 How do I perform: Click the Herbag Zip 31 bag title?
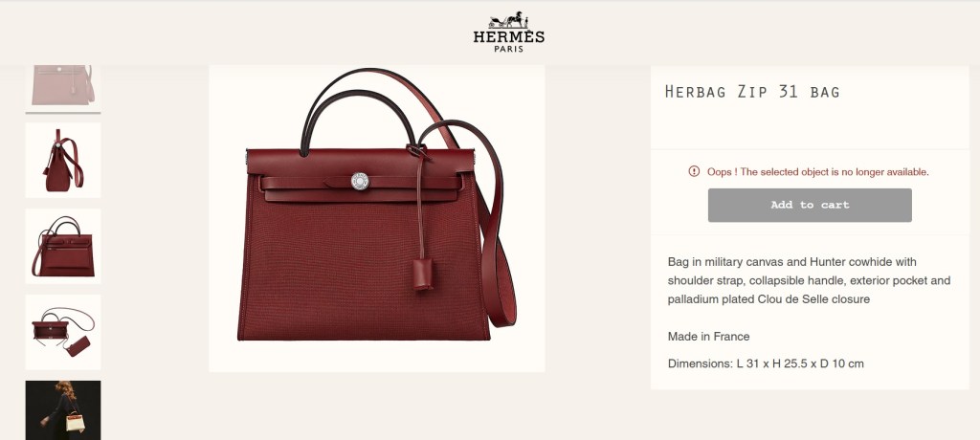coord(752,92)
